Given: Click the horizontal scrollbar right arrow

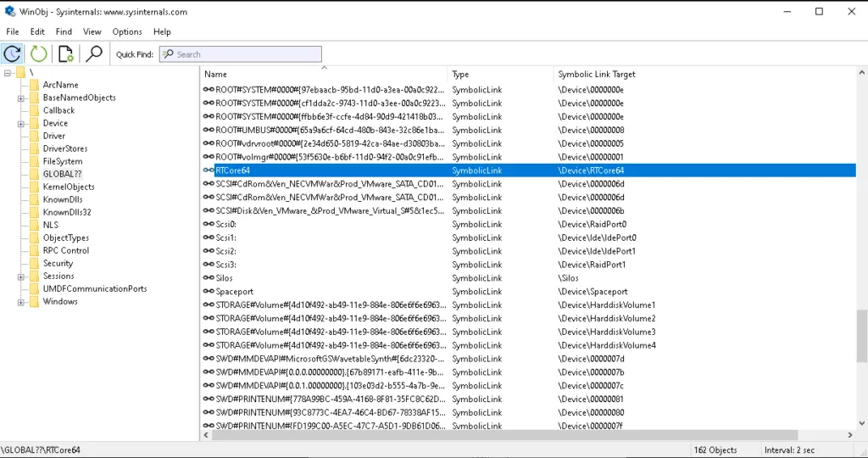Looking at the screenshot, I should [849, 435].
